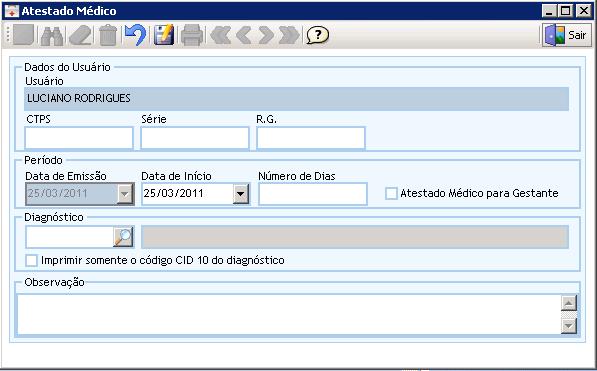Click the R.G. input field

[311, 138]
